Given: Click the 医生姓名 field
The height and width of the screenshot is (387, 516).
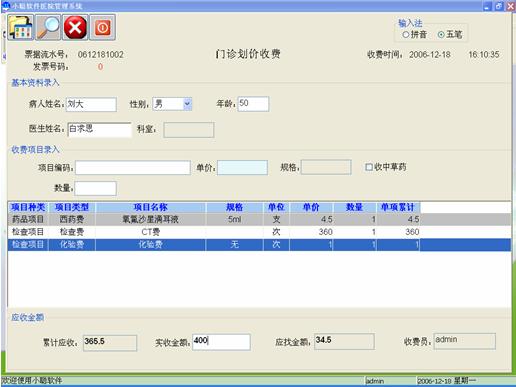Looking at the screenshot, I should [x=99, y=129].
